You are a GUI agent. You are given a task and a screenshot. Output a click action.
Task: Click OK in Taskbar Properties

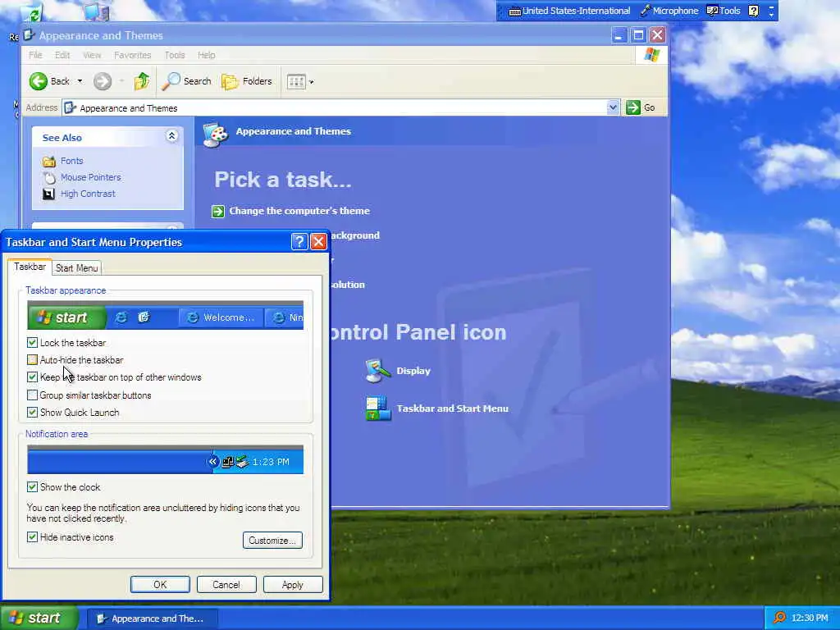coord(160,585)
